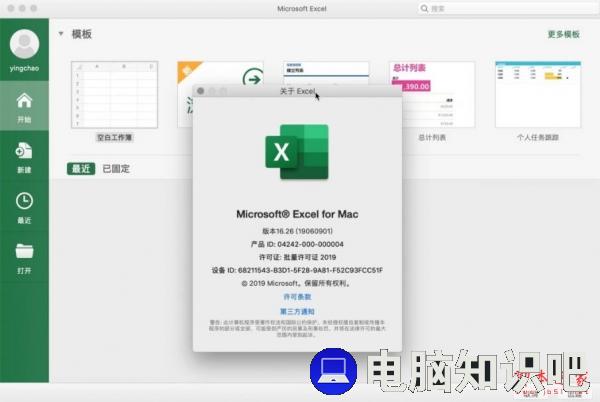Screen dimensions: 600x402
Task: Open the 打开 folder icon
Action: [x=24, y=251]
